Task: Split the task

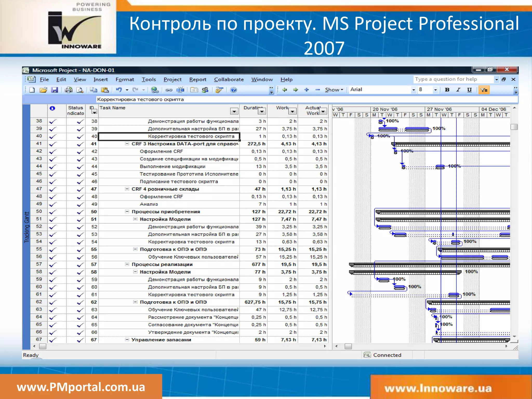Action: (180, 90)
